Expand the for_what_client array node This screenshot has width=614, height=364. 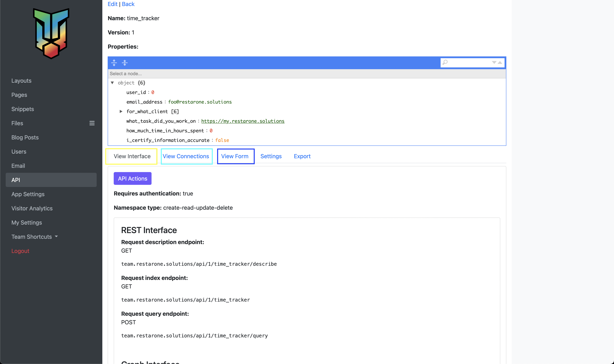(x=121, y=111)
